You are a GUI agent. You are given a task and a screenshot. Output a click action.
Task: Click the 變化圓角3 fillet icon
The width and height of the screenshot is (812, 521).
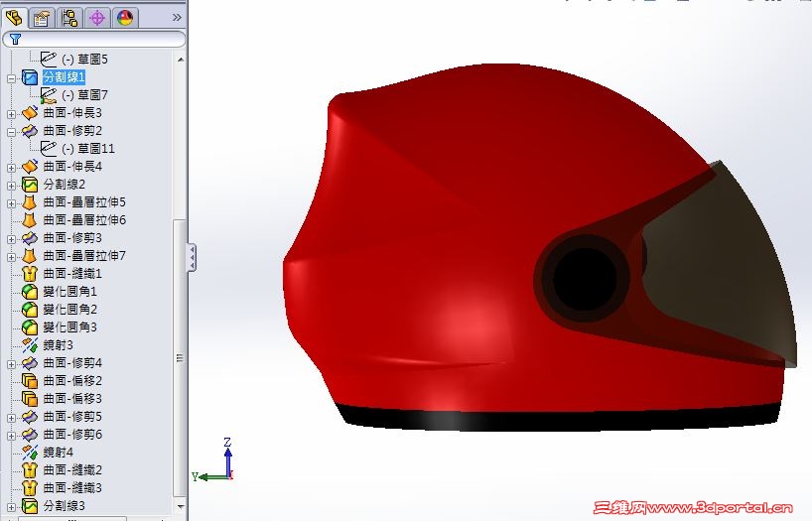(30, 327)
